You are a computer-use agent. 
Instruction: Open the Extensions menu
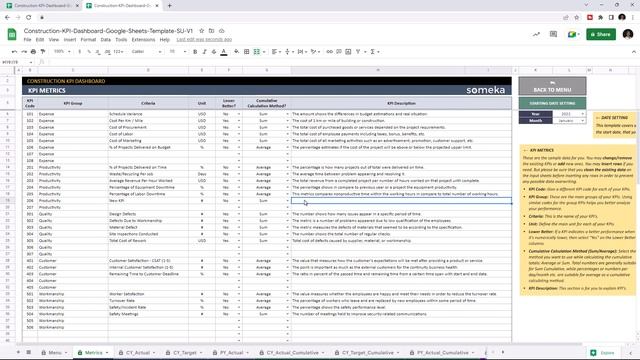(143, 40)
